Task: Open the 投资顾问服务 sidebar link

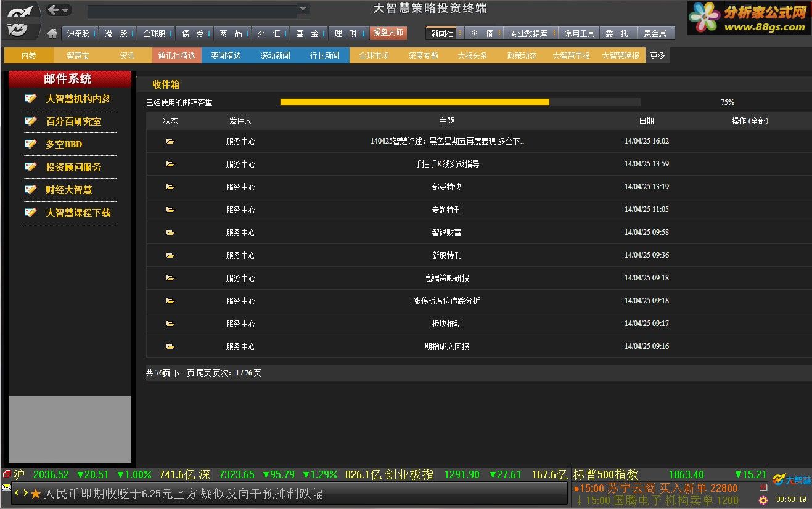Action: (73, 167)
